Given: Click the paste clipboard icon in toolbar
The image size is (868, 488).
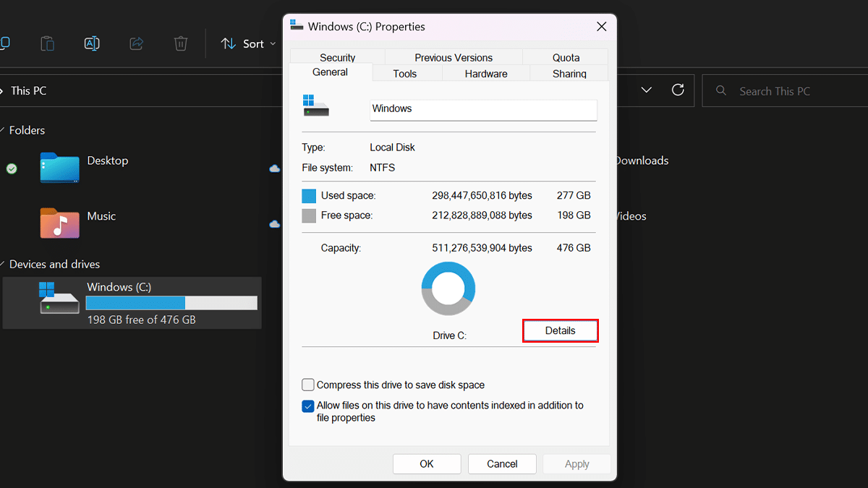Looking at the screenshot, I should coord(47,43).
